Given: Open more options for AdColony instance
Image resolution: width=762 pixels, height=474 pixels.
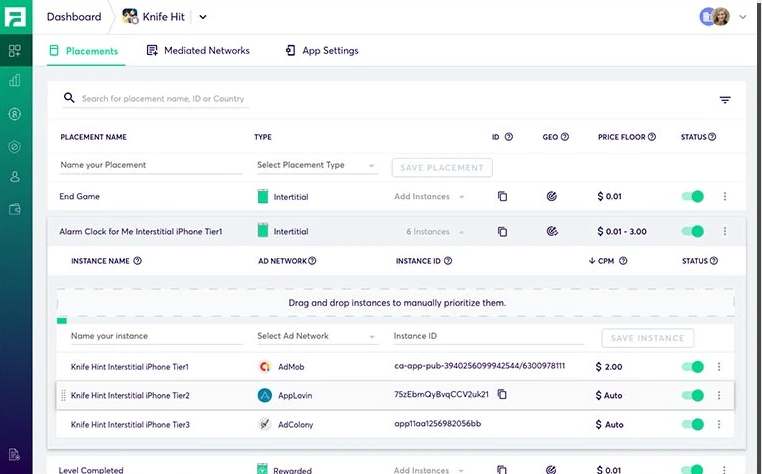Looking at the screenshot, I should (719, 424).
